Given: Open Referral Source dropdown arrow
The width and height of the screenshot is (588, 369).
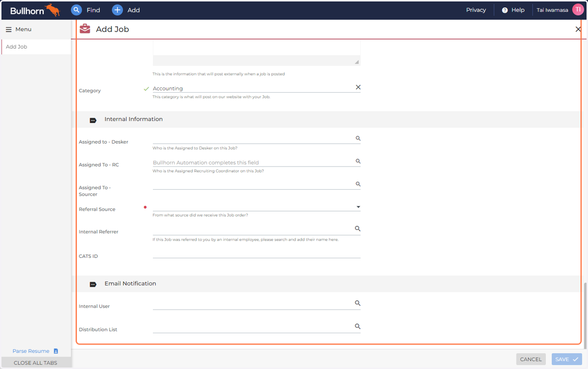Looking at the screenshot, I should tap(358, 207).
